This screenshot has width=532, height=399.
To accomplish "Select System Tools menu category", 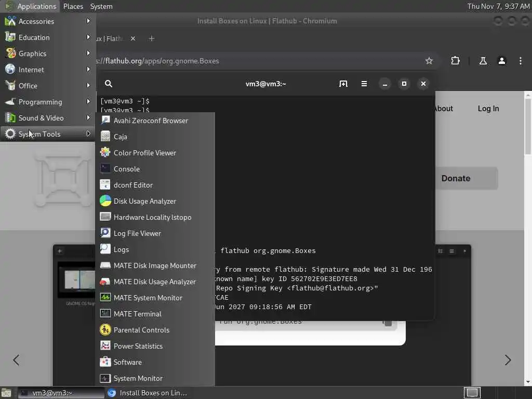I will [48, 134].
